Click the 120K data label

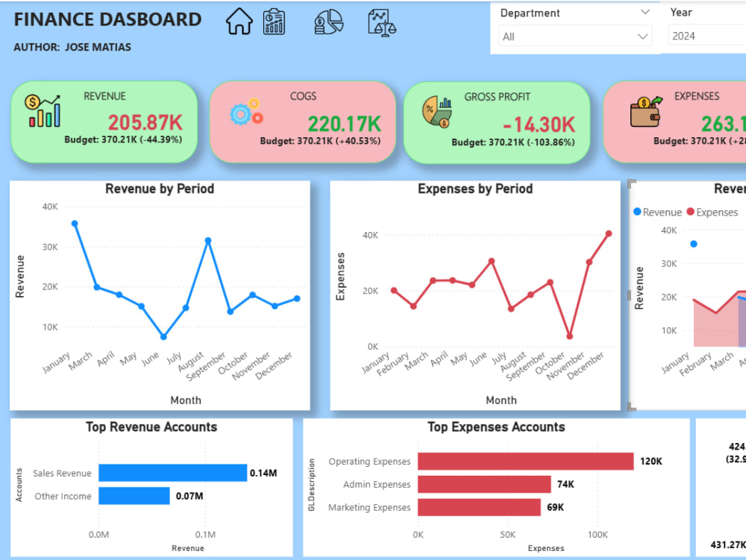point(651,461)
